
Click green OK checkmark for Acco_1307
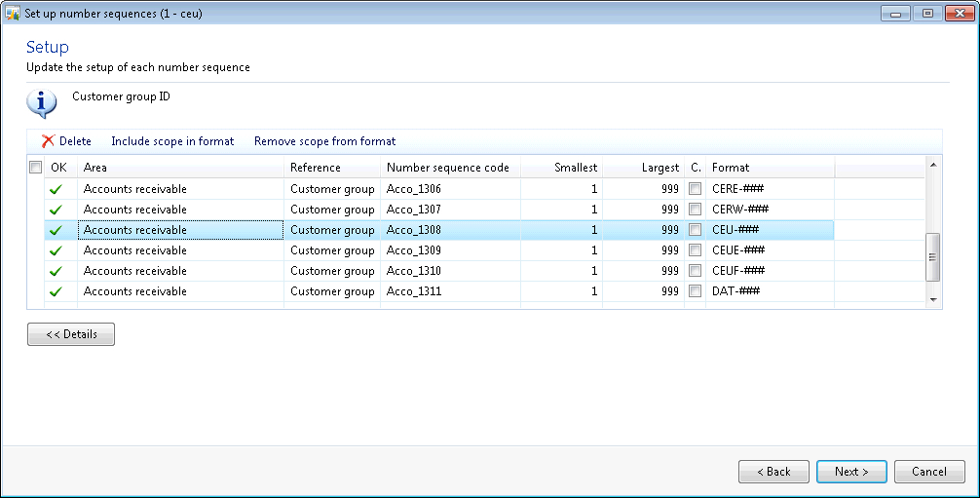point(57,210)
